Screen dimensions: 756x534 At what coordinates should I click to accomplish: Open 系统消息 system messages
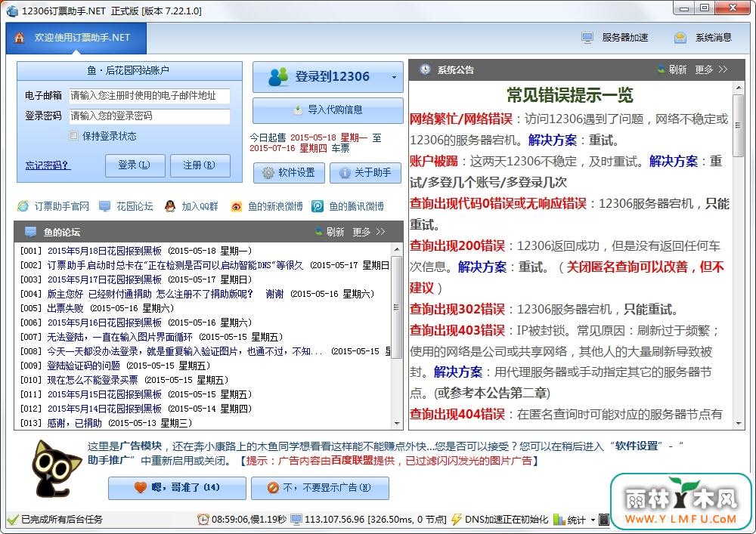point(703,38)
